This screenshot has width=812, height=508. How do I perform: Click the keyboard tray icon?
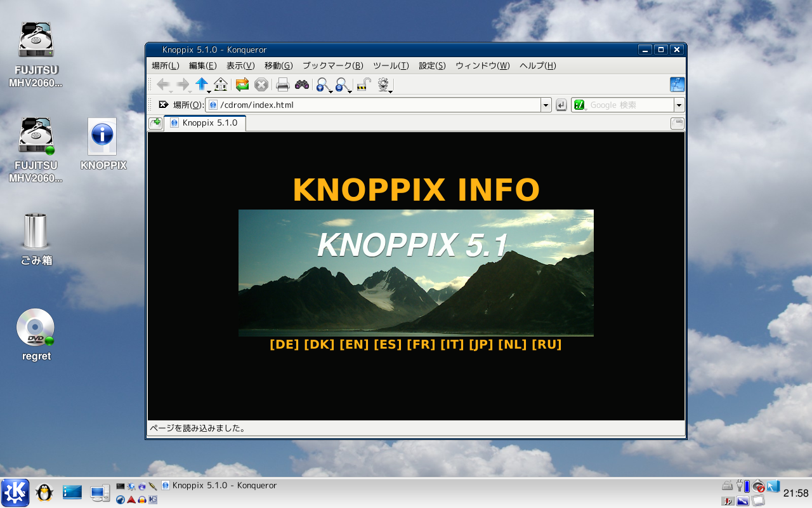(728, 486)
